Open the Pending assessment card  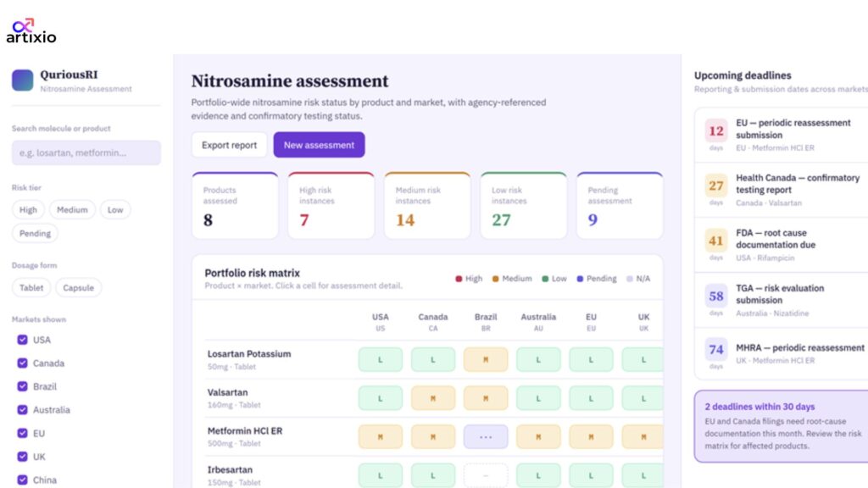(x=620, y=205)
